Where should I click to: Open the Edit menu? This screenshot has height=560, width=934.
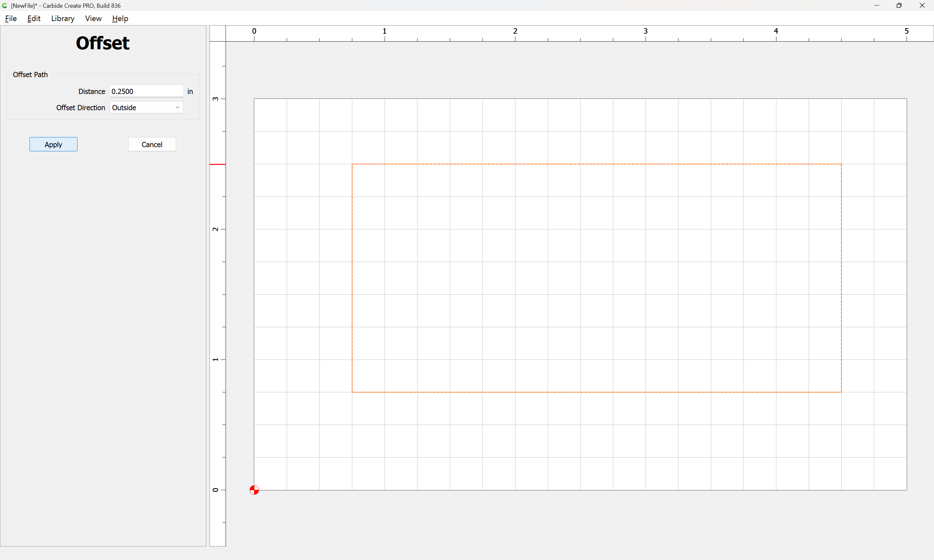(x=34, y=18)
